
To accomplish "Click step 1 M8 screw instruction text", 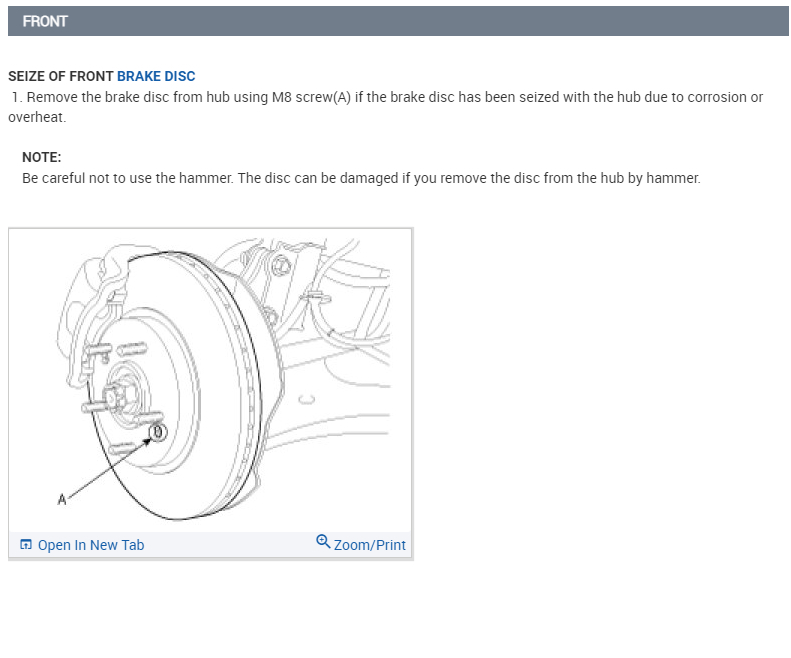I will tap(385, 107).
